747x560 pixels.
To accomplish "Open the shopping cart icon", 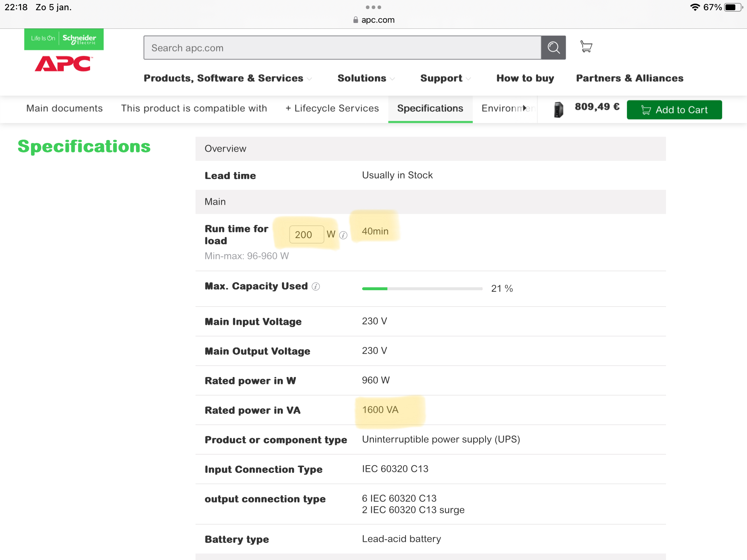I will [586, 47].
